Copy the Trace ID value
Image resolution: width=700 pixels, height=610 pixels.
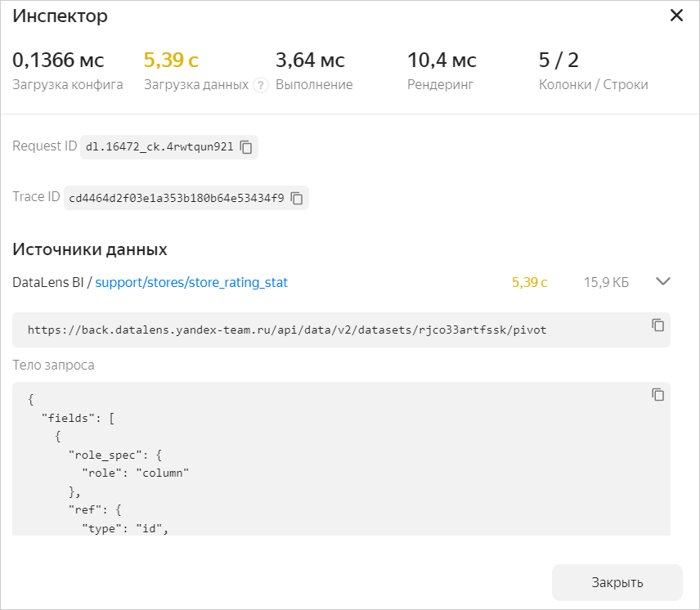tap(297, 198)
